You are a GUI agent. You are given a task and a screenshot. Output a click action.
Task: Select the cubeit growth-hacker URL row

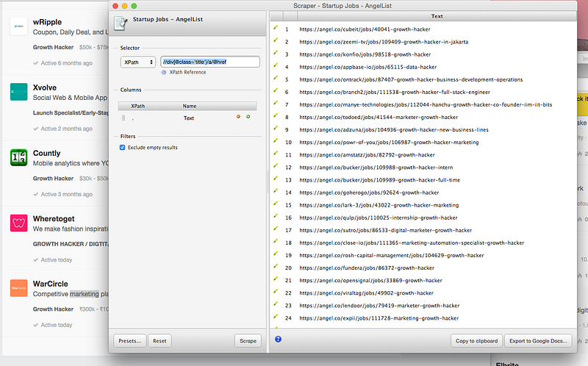coord(365,29)
